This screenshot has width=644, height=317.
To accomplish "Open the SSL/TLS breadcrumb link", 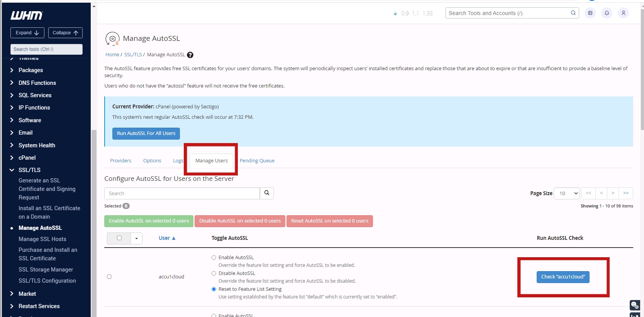I will pyautogui.click(x=133, y=55).
